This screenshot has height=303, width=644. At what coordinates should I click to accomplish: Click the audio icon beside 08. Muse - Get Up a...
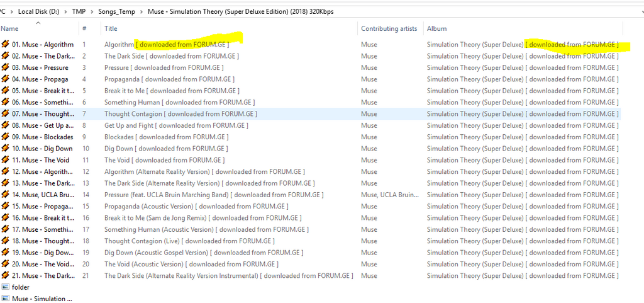click(5, 125)
